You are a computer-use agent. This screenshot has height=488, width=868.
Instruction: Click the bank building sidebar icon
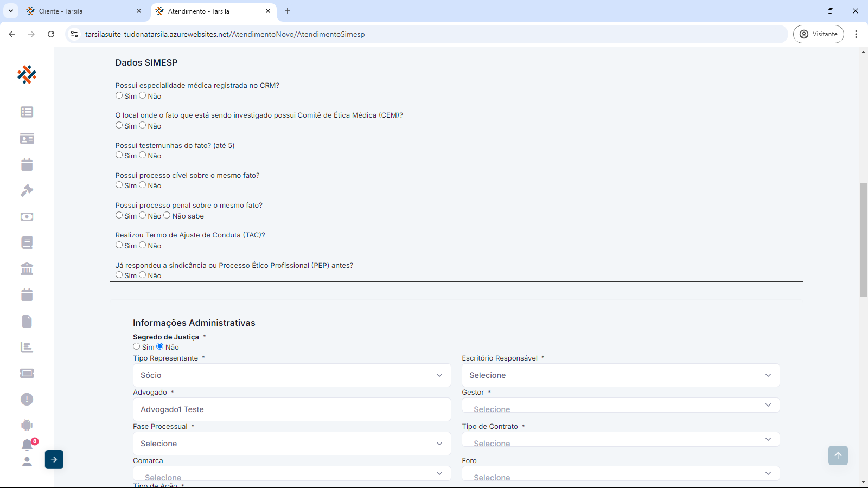[x=27, y=269]
